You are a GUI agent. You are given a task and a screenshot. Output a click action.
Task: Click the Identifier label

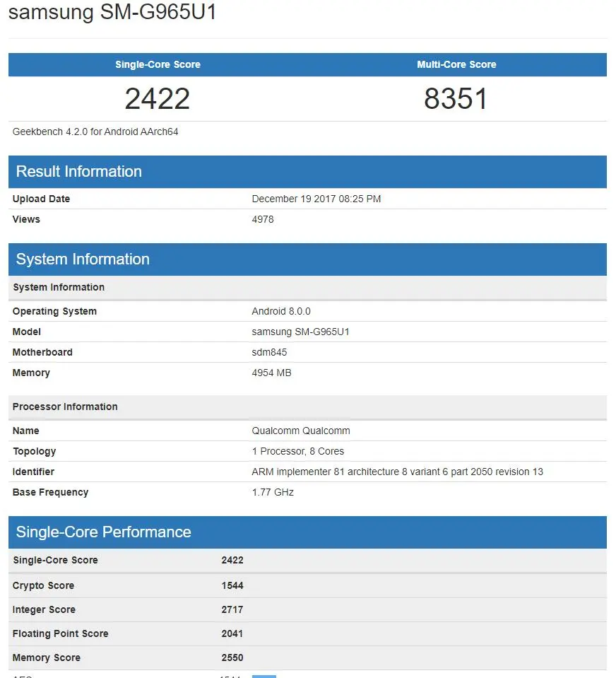pyautogui.click(x=33, y=472)
